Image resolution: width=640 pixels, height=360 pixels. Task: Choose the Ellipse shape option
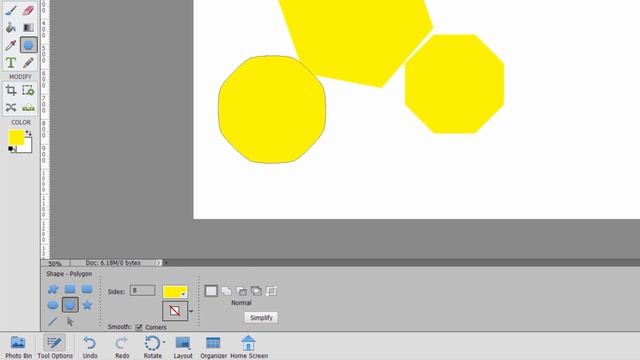[53, 305]
